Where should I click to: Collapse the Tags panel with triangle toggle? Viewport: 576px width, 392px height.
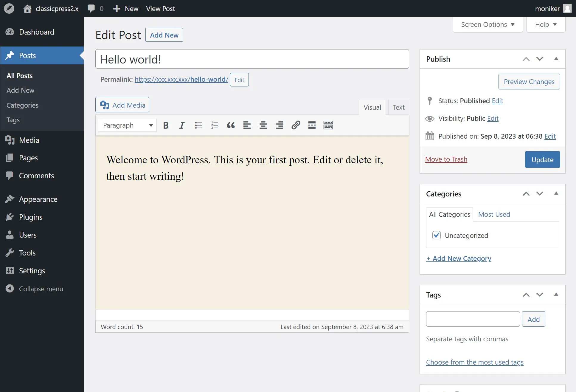[556, 295]
